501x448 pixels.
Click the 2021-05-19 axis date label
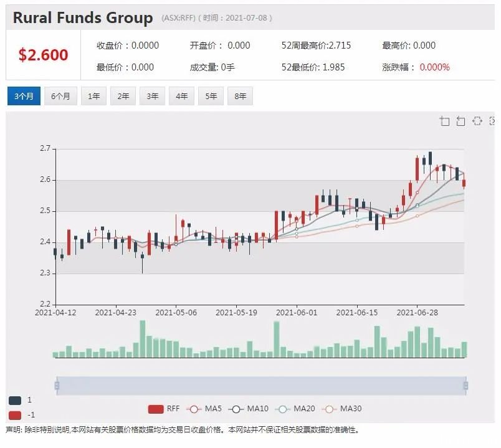(x=236, y=313)
